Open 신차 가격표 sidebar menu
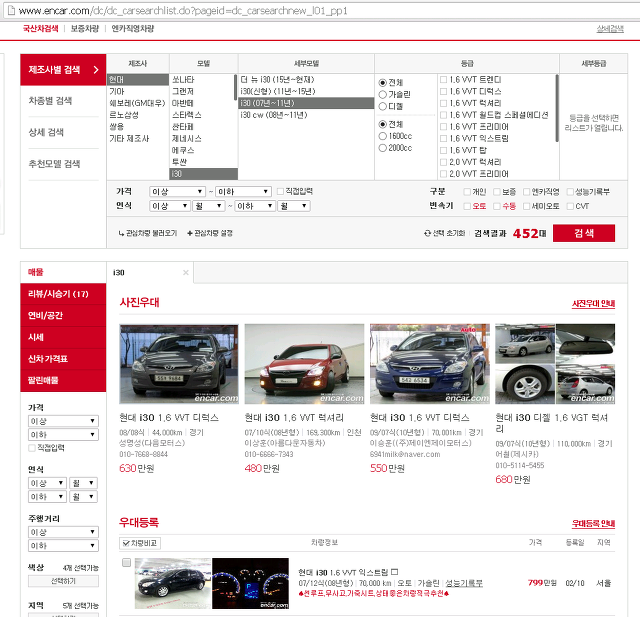Image resolution: width=640 pixels, height=617 pixels. pyautogui.click(x=63, y=359)
